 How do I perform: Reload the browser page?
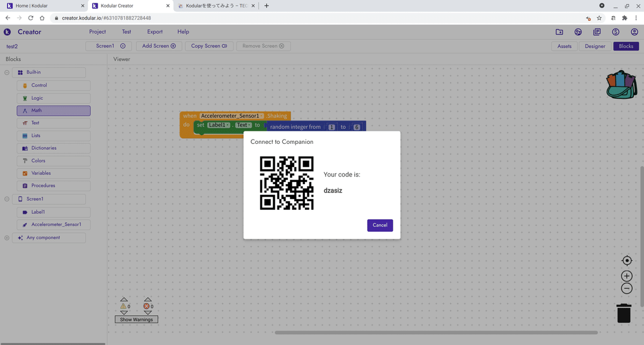(31, 18)
